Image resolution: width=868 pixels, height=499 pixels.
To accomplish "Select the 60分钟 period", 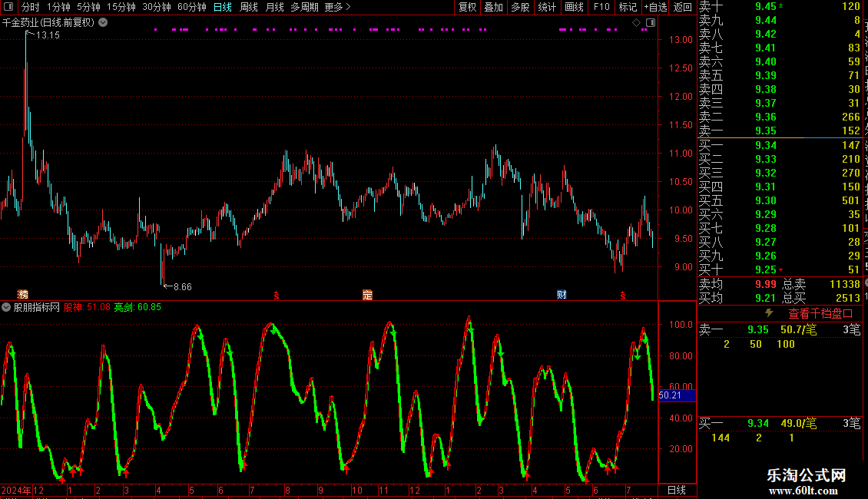I will coord(192,7).
